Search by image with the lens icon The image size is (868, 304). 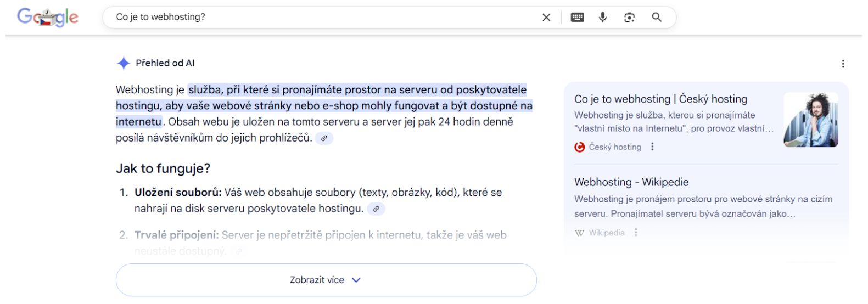(x=630, y=18)
